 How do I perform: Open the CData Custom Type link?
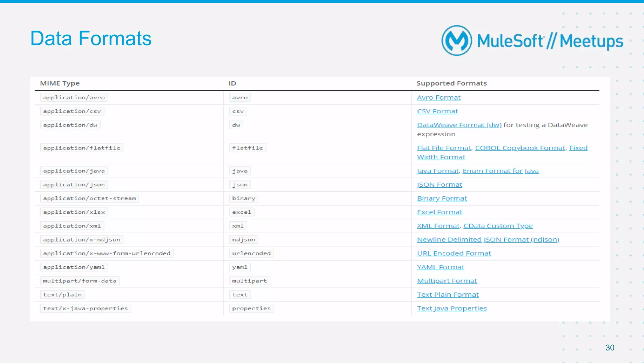coord(498,226)
